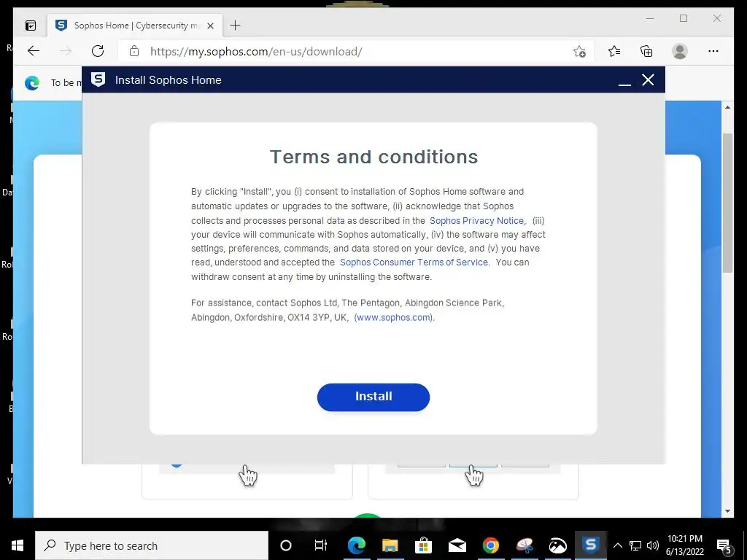
Task: Open the Windows Start menu
Action: point(18,545)
